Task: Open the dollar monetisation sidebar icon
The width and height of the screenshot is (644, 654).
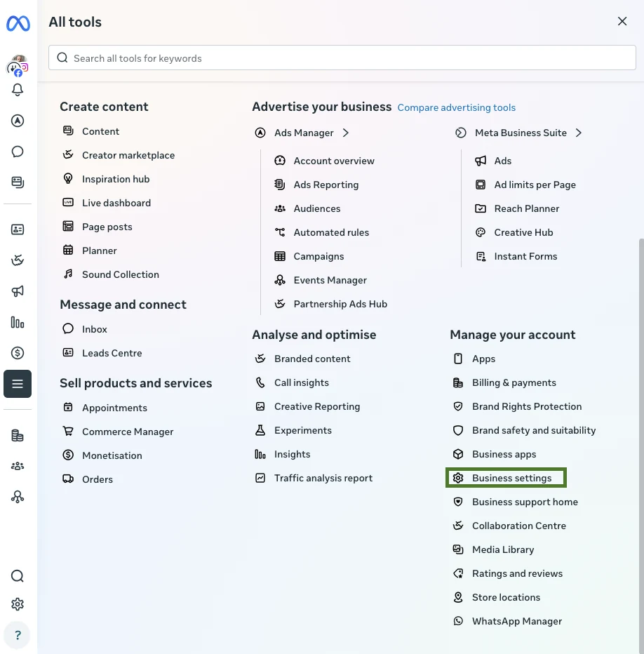Action: (x=18, y=353)
